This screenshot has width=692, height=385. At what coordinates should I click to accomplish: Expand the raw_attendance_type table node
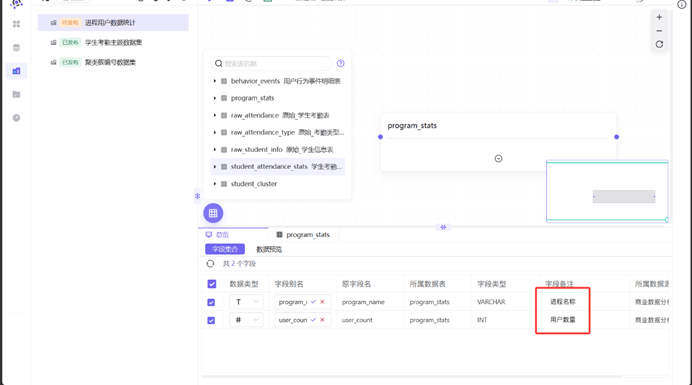coord(215,132)
